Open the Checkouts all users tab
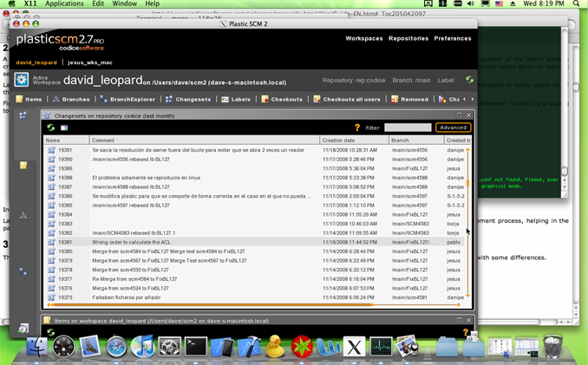 347,100
